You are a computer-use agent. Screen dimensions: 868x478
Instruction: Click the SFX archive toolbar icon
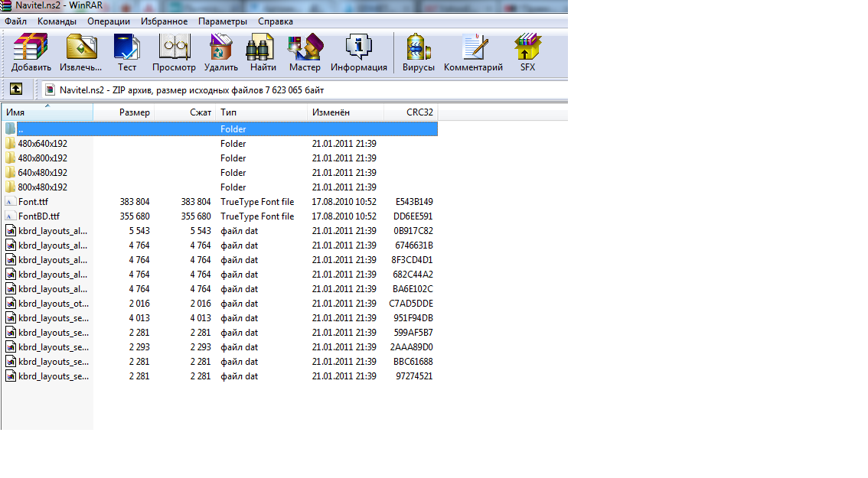(527, 52)
